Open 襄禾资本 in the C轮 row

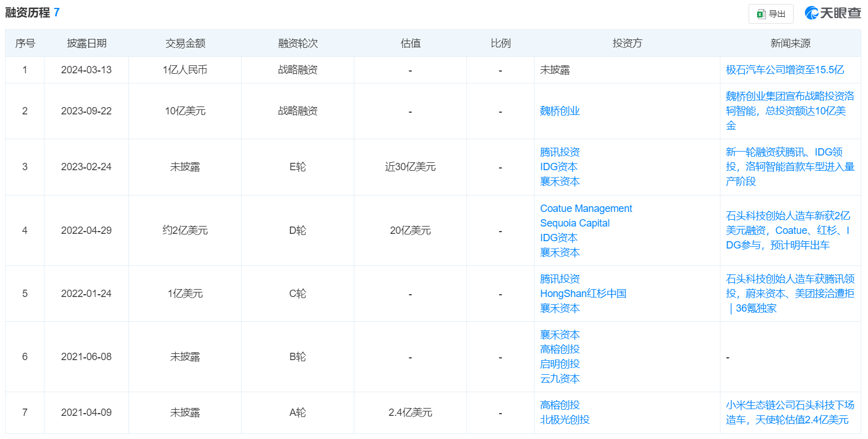click(x=560, y=308)
